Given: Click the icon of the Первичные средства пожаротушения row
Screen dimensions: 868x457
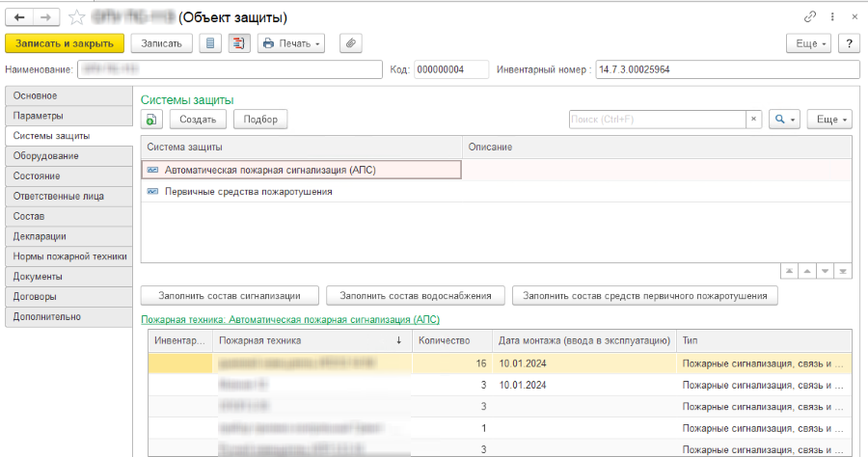Looking at the screenshot, I should point(152,192).
